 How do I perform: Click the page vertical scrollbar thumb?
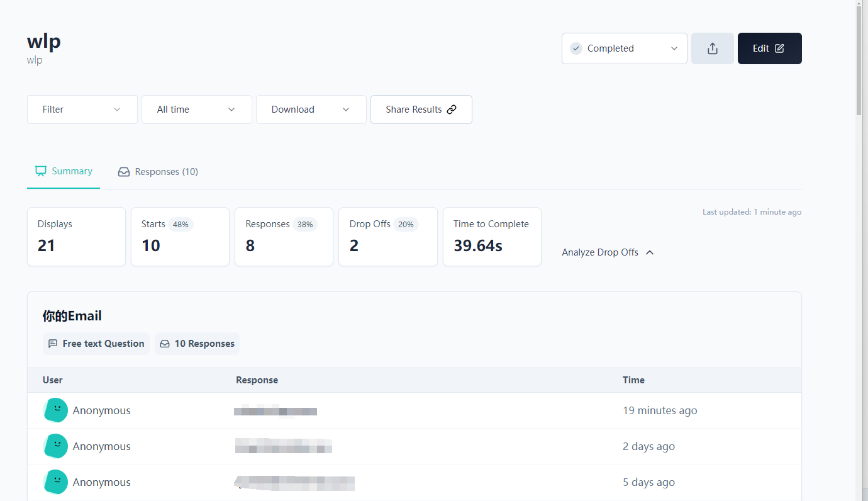point(859,58)
